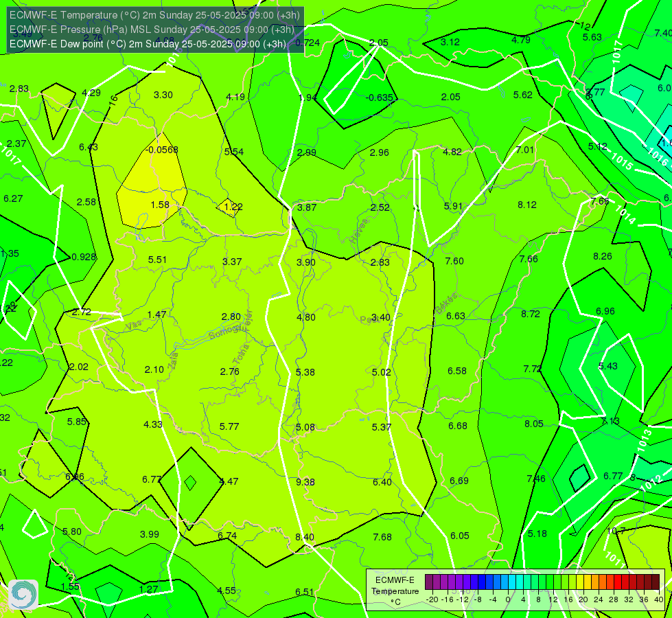The image size is (672, 618).
Task: Click the Békés county label
Action: [x=446, y=304]
